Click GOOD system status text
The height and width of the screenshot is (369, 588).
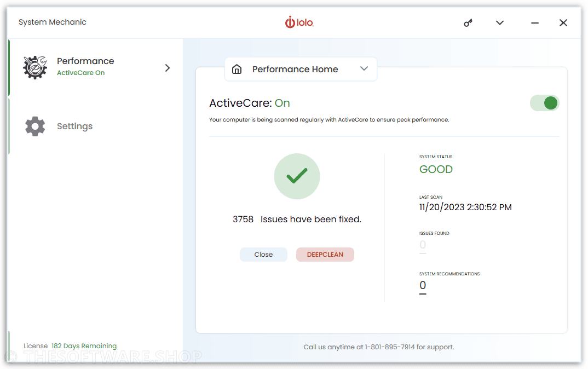[436, 169]
